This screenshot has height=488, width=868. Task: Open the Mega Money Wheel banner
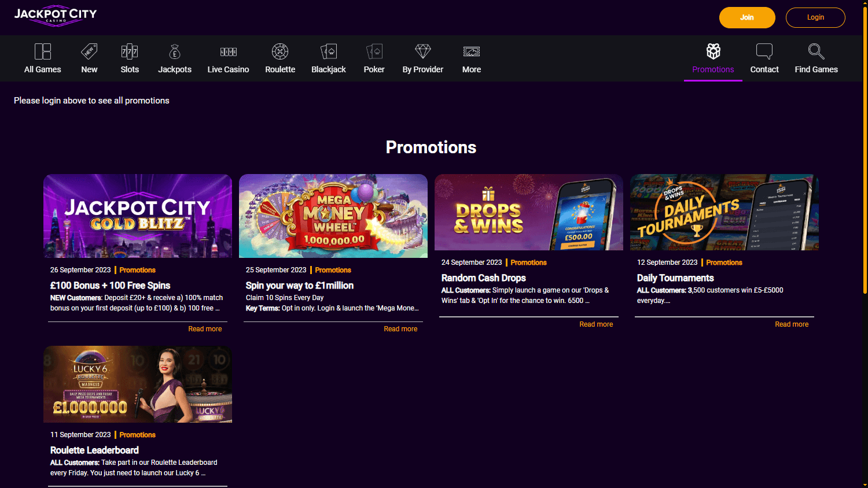pyautogui.click(x=333, y=216)
